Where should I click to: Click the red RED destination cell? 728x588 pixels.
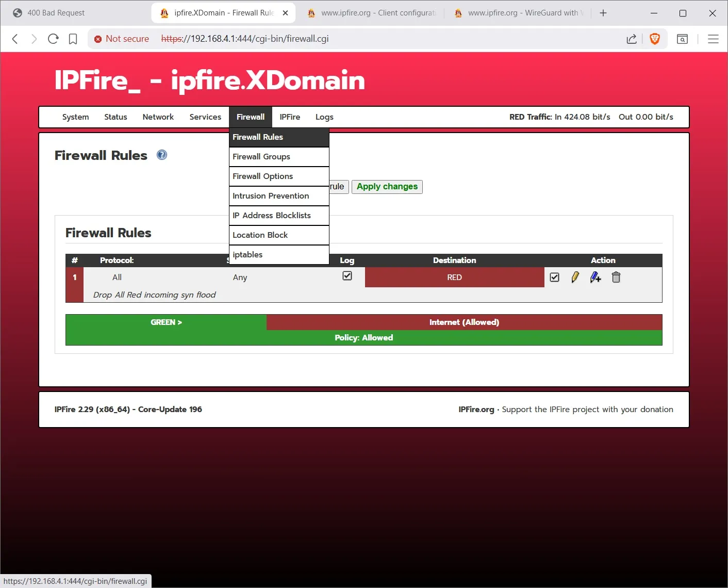tap(454, 277)
